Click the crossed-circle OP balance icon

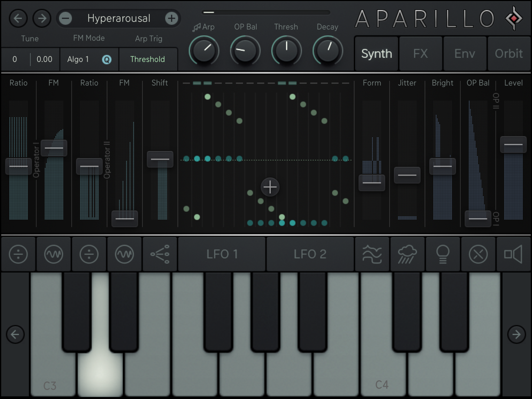tap(478, 254)
